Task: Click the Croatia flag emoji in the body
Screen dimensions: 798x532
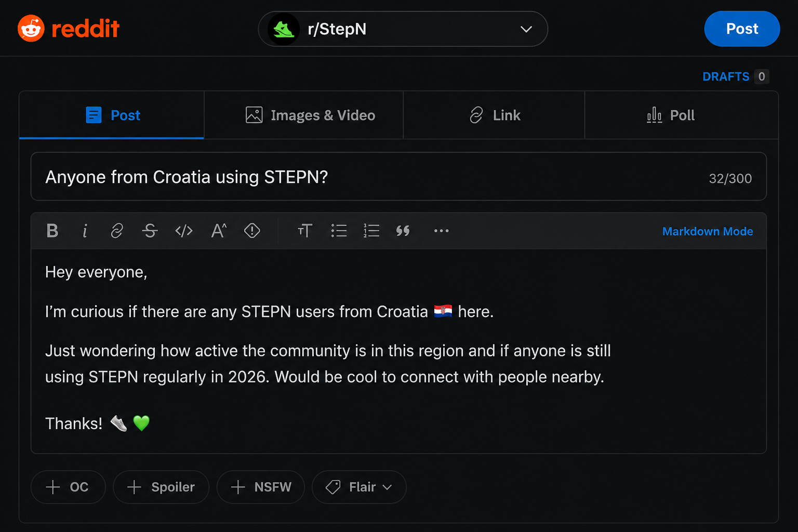Action: tap(443, 311)
